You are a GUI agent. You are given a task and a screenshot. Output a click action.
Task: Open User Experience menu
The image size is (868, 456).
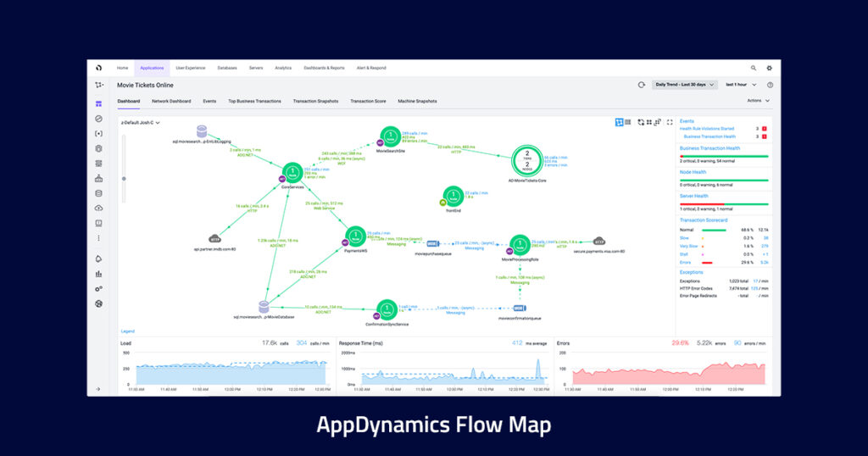click(191, 68)
